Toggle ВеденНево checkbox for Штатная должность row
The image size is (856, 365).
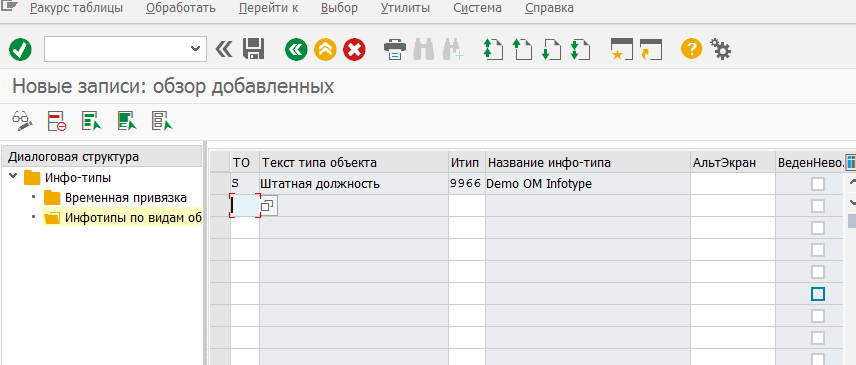click(817, 184)
